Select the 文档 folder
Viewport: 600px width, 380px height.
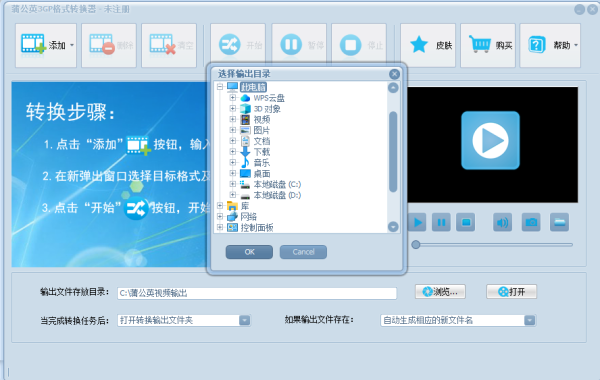tap(262, 141)
